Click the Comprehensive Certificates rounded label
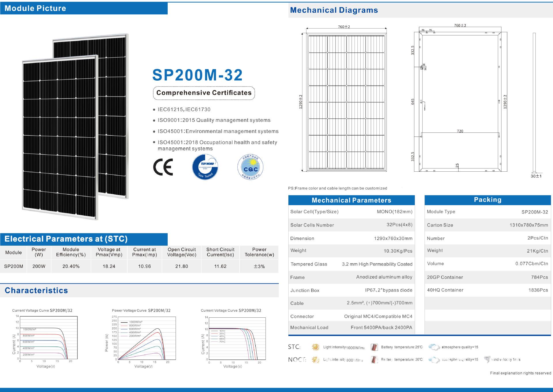 pos(204,93)
